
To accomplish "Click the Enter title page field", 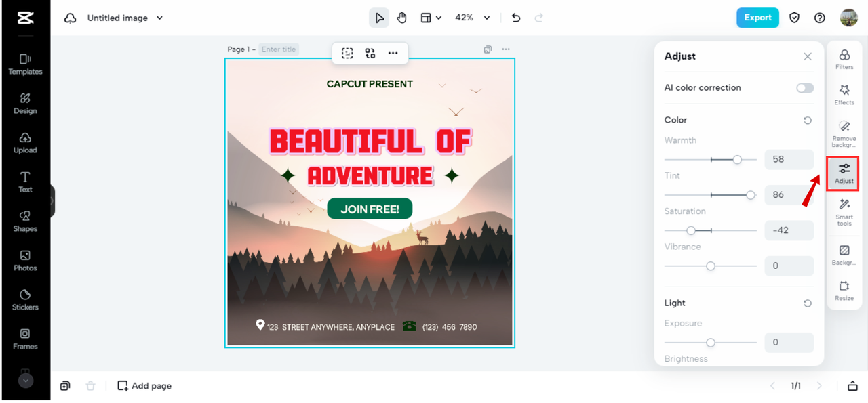I will pyautogui.click(x=279, y=49).
